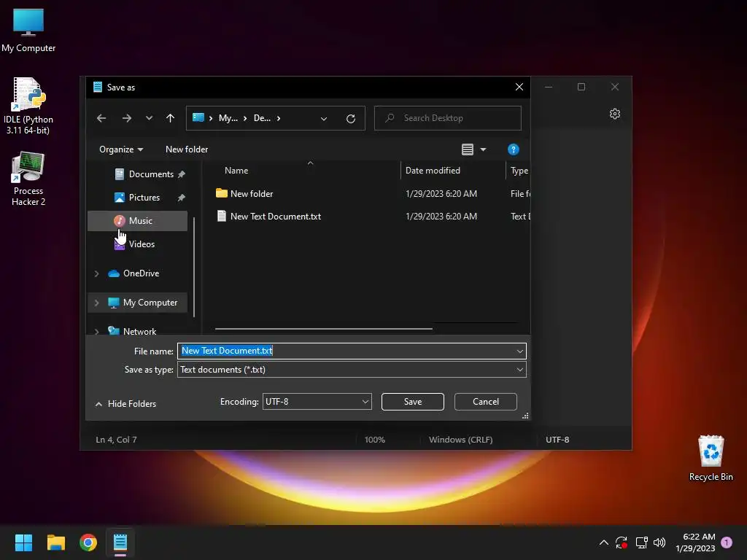Click the Search Desktop field
Screen dimensions: 747x560
tap(448, 118)
